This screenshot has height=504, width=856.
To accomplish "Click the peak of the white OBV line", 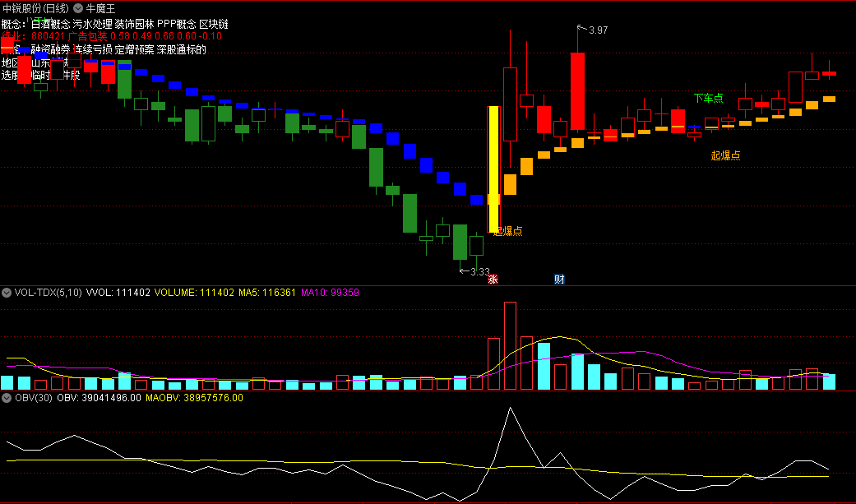I will [x=511, y=409].
